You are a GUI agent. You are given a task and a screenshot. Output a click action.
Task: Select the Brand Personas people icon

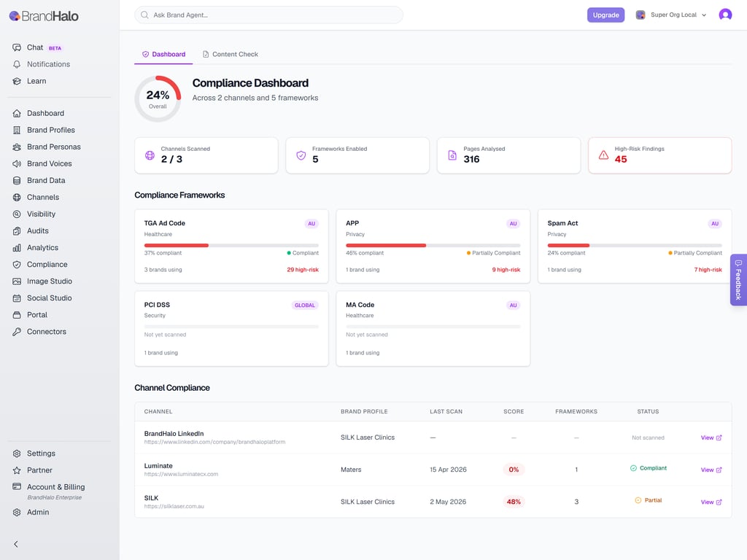point(17,147)
